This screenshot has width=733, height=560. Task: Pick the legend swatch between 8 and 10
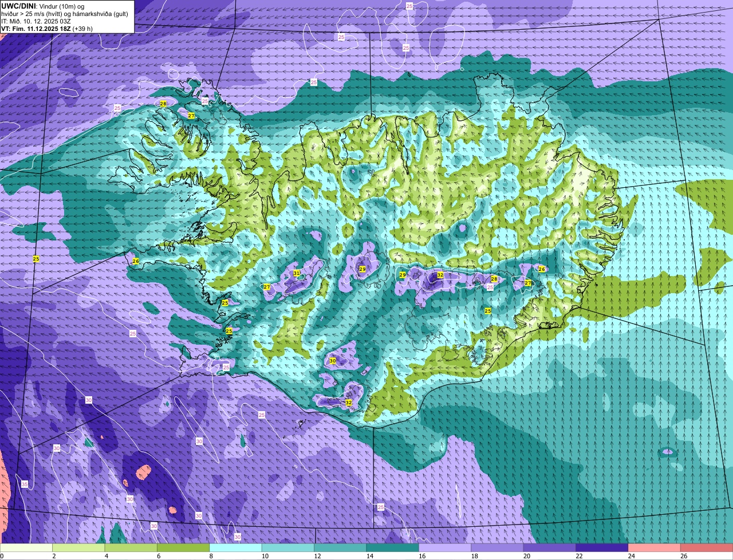point(236,548)
